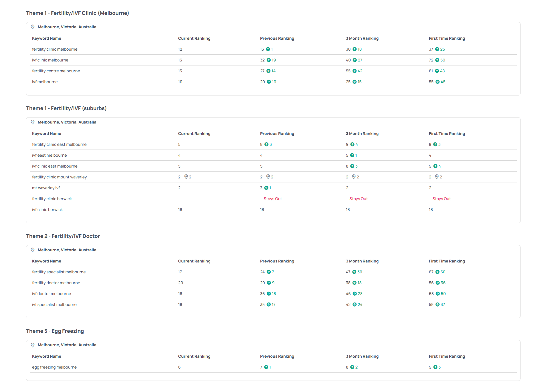Screen dimensions: 548x392
Task: Click 'Theme 1 - Fertility/IVF Clinic (Melbourne)' heading
Action: coord(78,13)
